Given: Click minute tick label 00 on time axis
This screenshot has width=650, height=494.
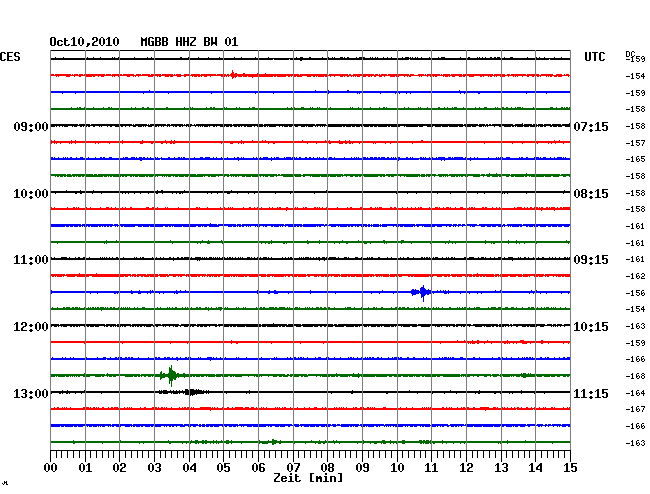Looking at the screenshot, I should pos(51,468).
